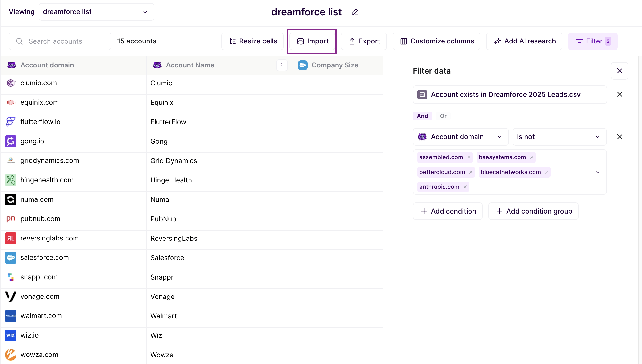Select the And logic operator
The image size is (642, 364).
[422, 116]
